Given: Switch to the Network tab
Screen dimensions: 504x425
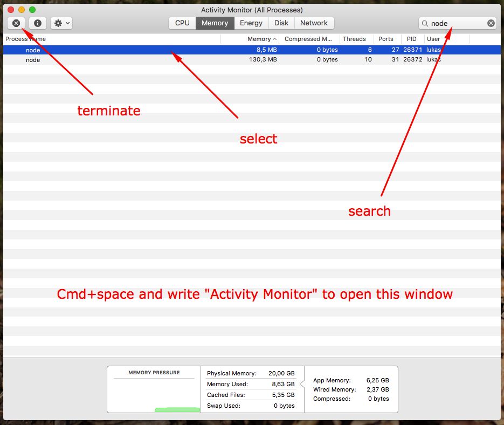Looking at the screenshot, I should click(x=314, y=23).
